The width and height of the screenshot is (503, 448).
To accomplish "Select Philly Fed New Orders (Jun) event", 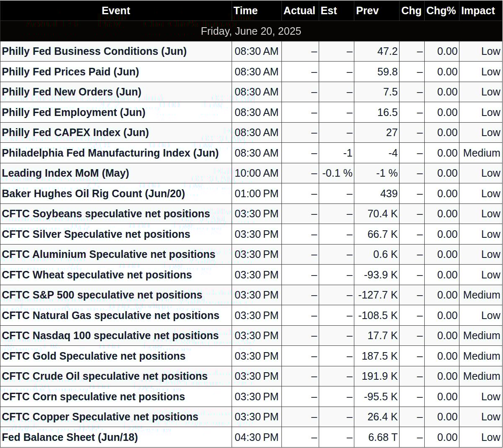I will (x=72, y=92).
